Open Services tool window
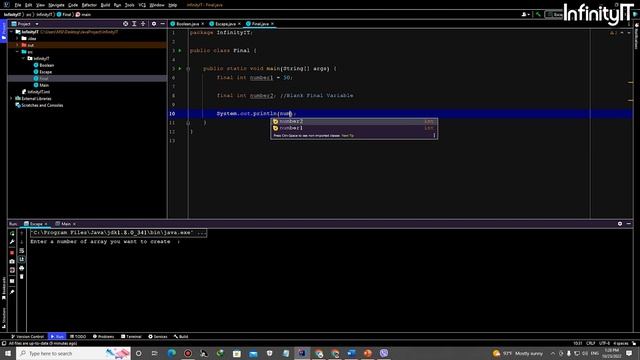 pyautogui.click(x=158, y=337)
